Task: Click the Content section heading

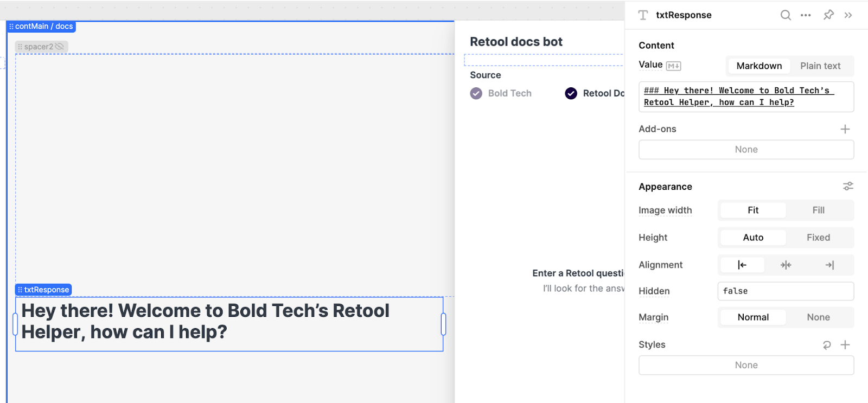Action: click(656, 46)
